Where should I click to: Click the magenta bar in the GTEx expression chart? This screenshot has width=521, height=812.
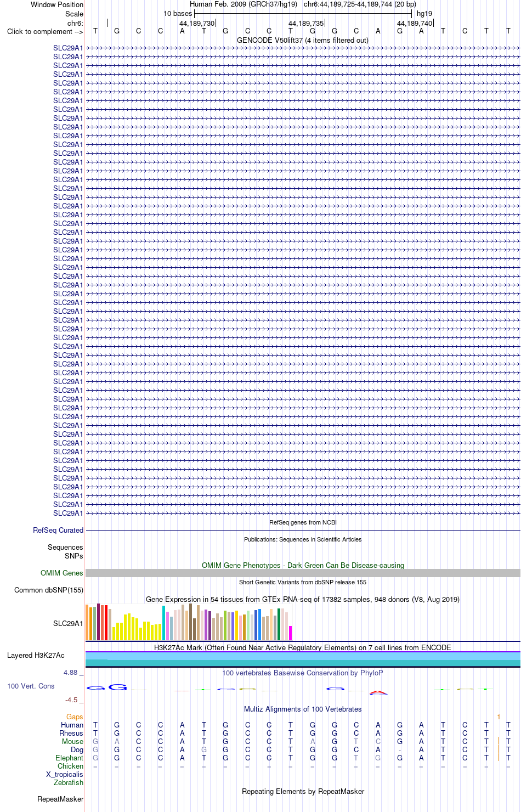[x=291, y=633]
